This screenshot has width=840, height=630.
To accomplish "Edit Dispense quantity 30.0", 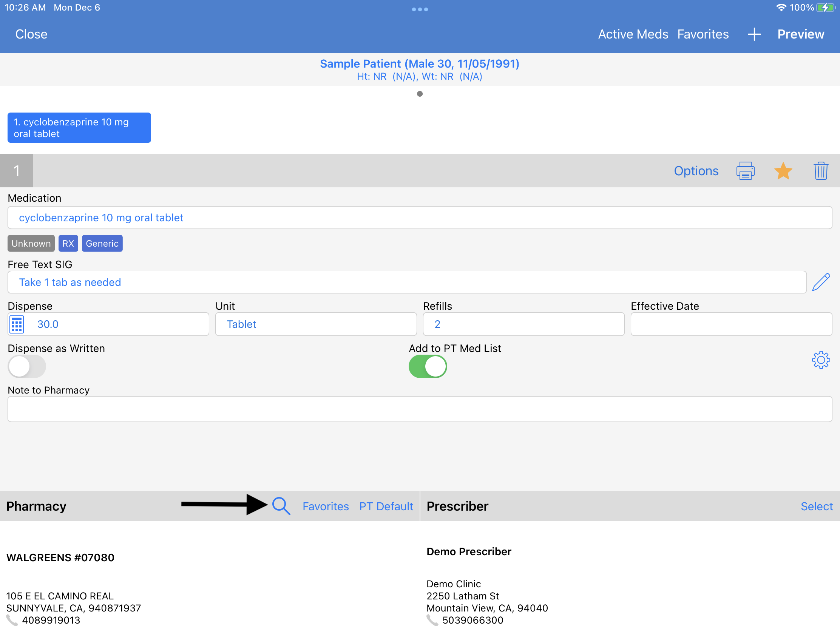I will (108, 324).
